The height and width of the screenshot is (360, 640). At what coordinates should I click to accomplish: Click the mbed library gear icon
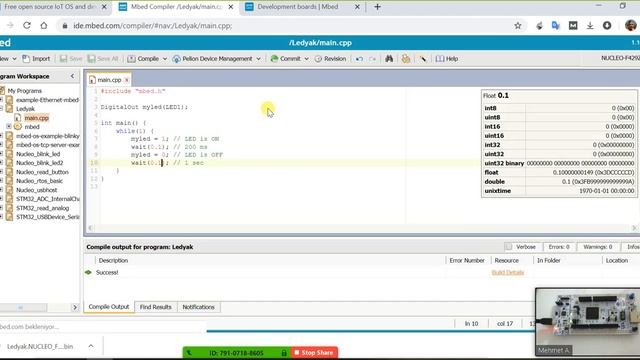(x=18, y=127)
